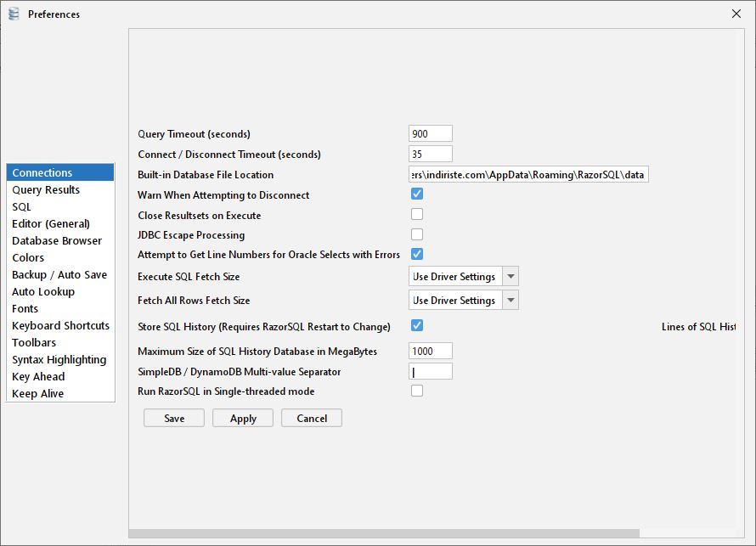Select Keep Alive category
Viewport: 756px width, 546px height.
pyautogui.click(x=60, y=394)
